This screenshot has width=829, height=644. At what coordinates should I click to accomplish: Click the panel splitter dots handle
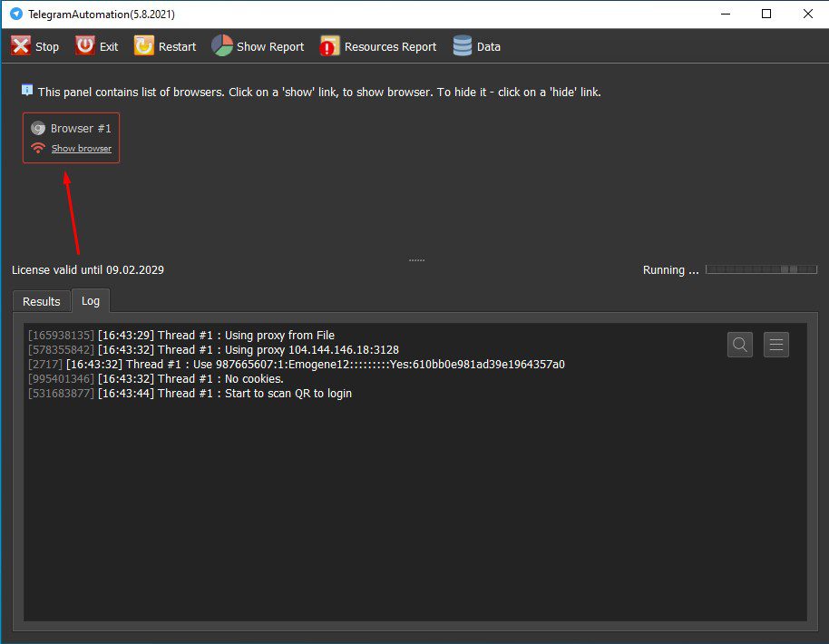pos(416,260)
